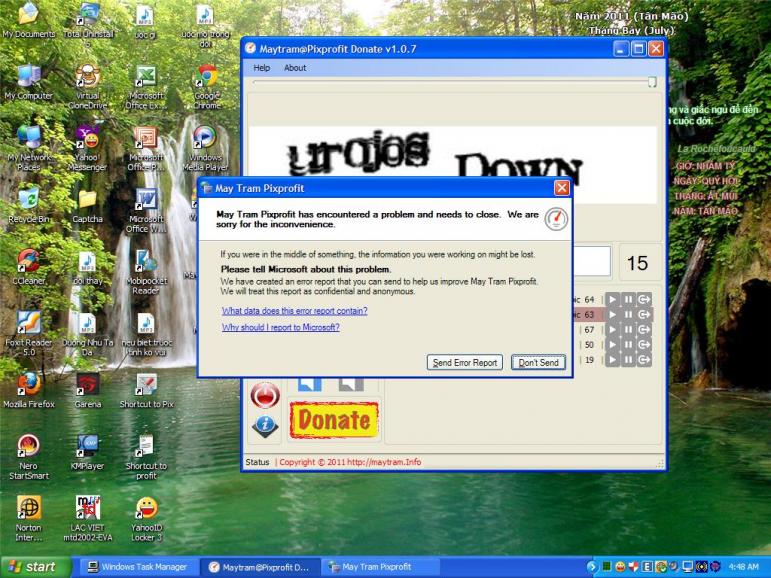771x578 pixels.
Task: Click the skip arrow icon in row 64
Action: (x=644, y=299)
